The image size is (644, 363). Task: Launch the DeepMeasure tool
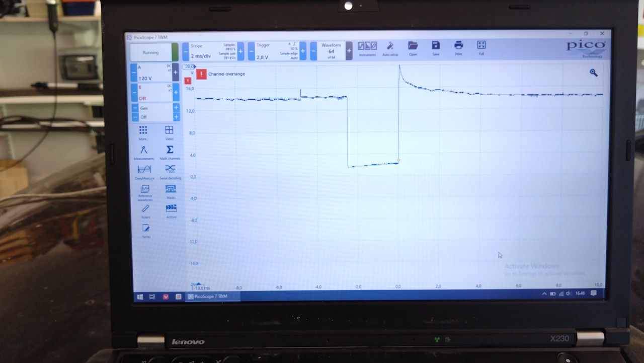click(144, 171)
